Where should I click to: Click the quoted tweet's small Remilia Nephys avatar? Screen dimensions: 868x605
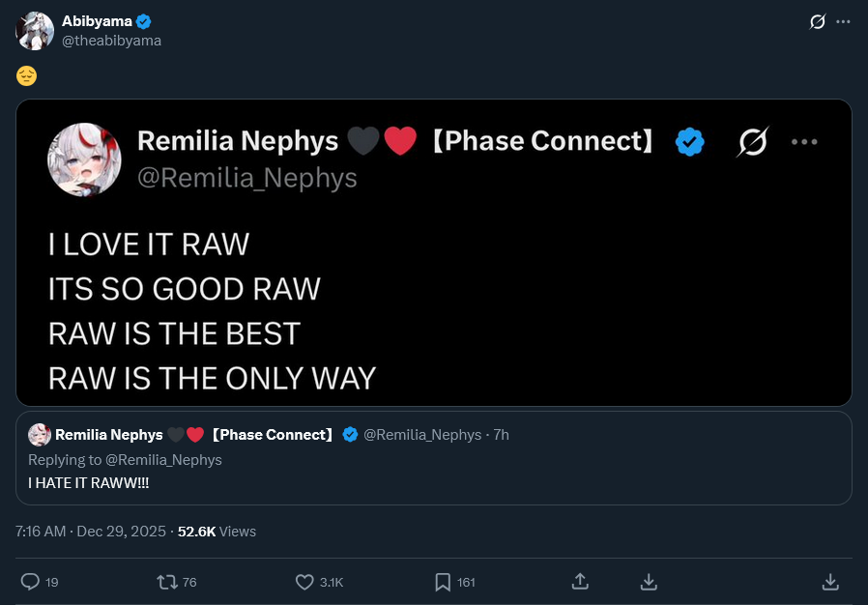[x=40, y=435]
